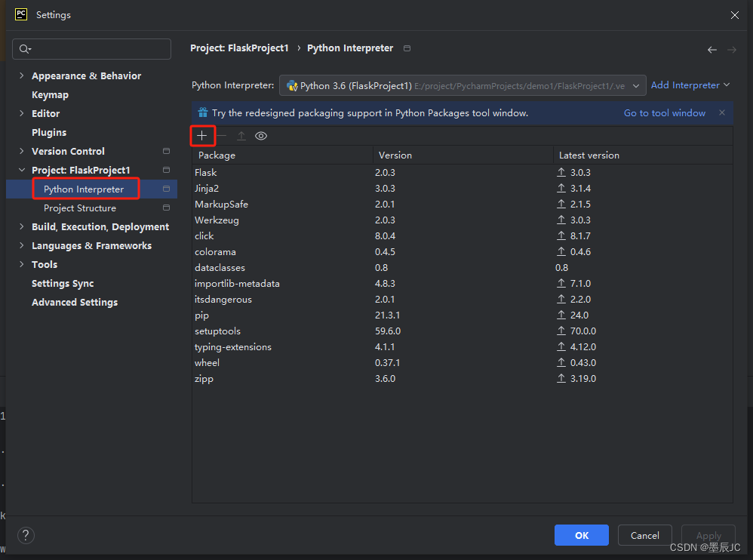
Task: Click version 21.3.1 of pip
Action: (387, 315)
